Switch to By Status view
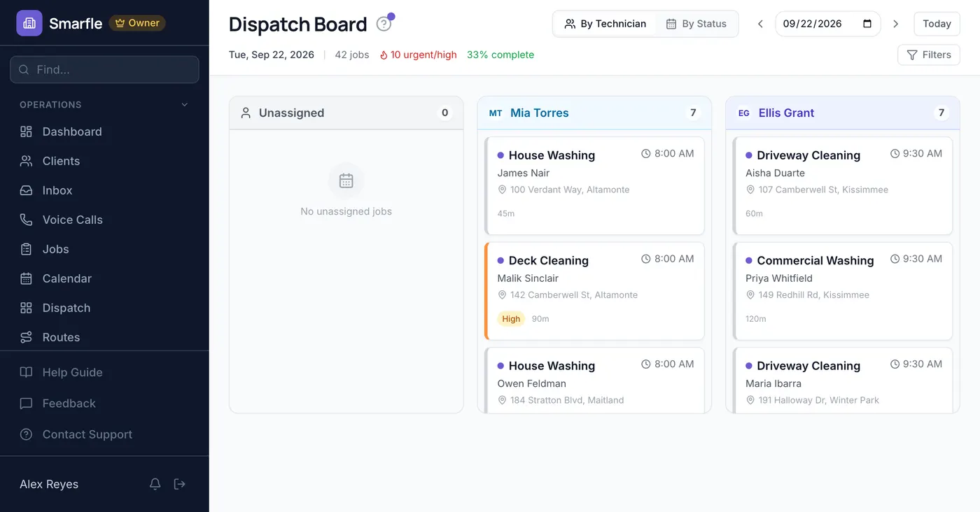The width and height of the screenshot is (980, 512). point(696,24)
